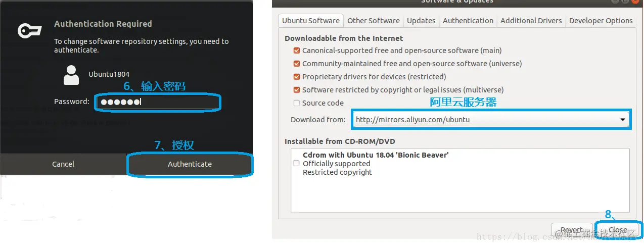Click the Authentication Required heading
Image resolution: width=644 pixels, height=247 pixels.
(103, 24)
